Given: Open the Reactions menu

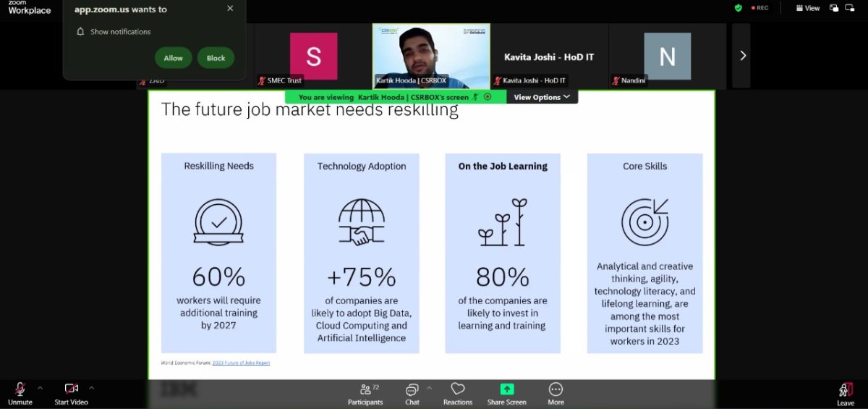Looking at the screenshot, I should pyautogui.click(x=457, y=393).
